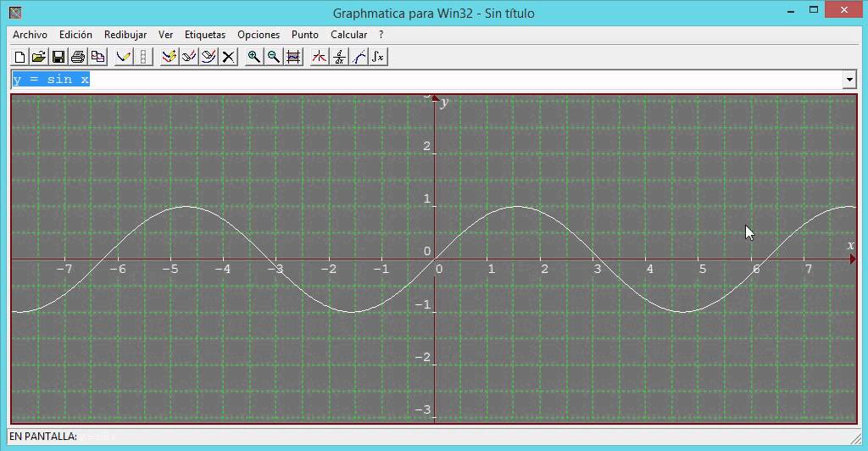Zoom out with minus magnifier
868x451 pixels.
coord(274,57)
